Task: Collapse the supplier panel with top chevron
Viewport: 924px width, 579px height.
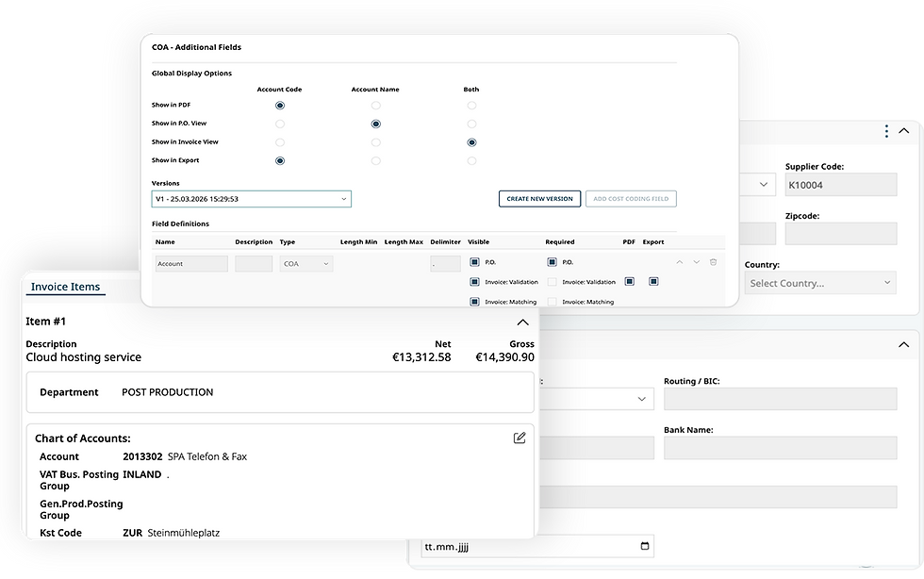Action: [904, 131]
